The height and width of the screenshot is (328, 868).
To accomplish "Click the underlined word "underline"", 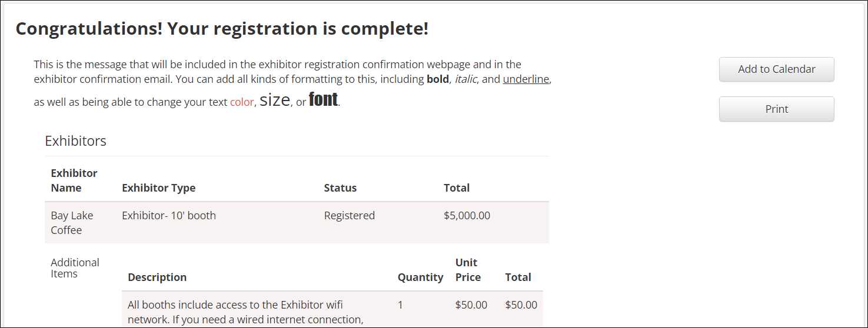I will point(526,79).
